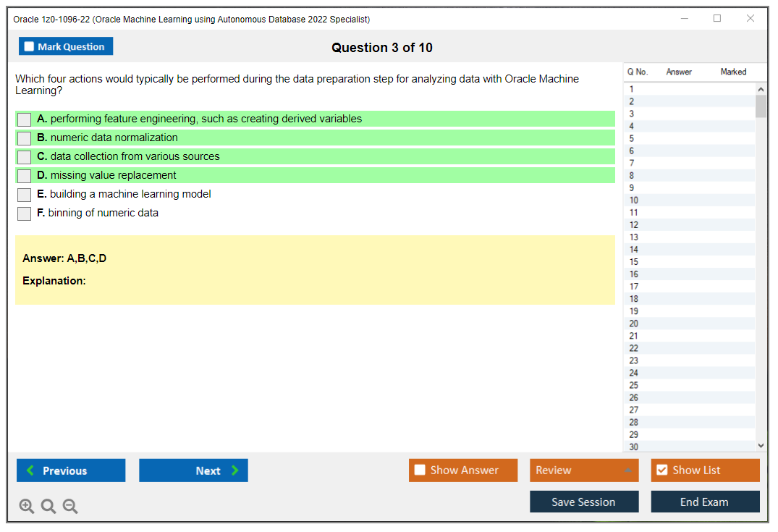Check option F binning of numeric data
The width and height of the screenshot is (778, 532).
coord(24,213)
